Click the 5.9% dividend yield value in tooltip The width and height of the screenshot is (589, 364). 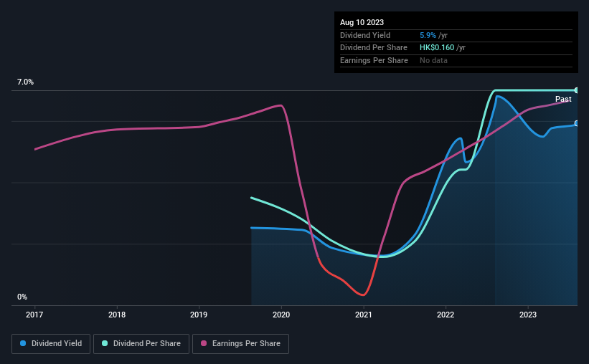coord(428,35)
